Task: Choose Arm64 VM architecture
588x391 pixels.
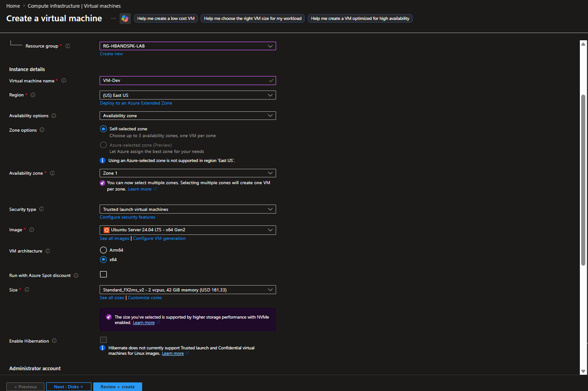Action: (x=103, y=250)
